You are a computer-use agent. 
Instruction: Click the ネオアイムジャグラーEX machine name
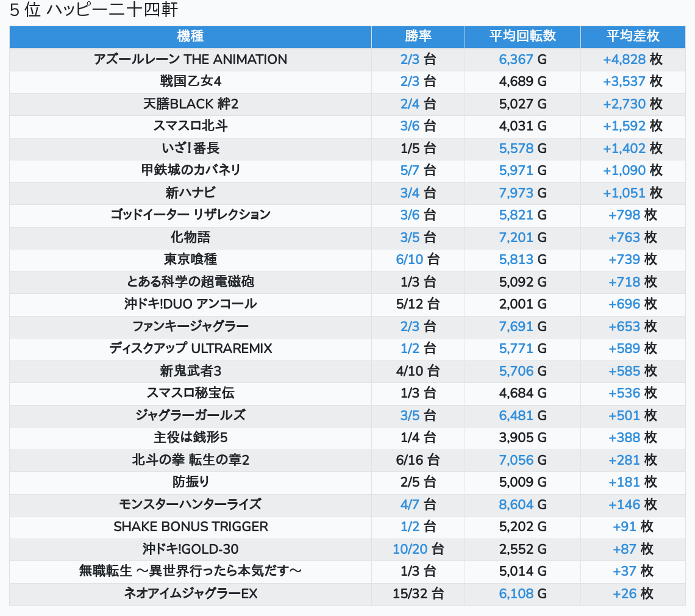click(190, 594)
